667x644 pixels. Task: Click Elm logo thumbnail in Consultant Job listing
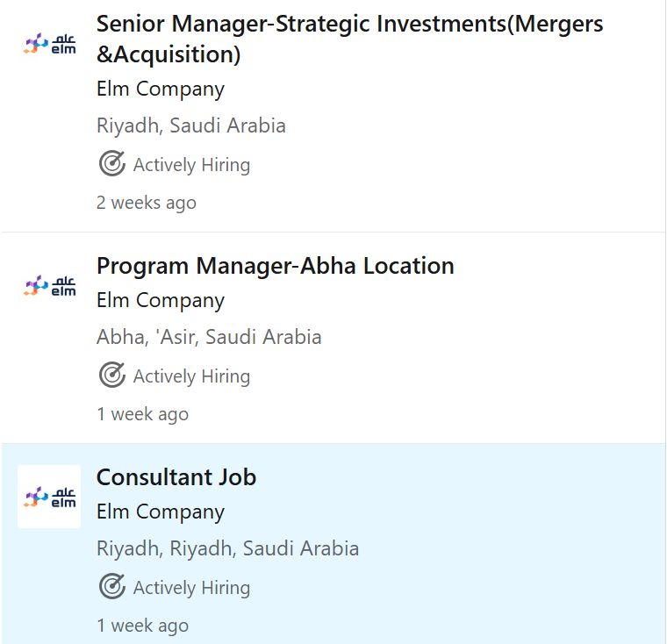(x=49, y=497)
